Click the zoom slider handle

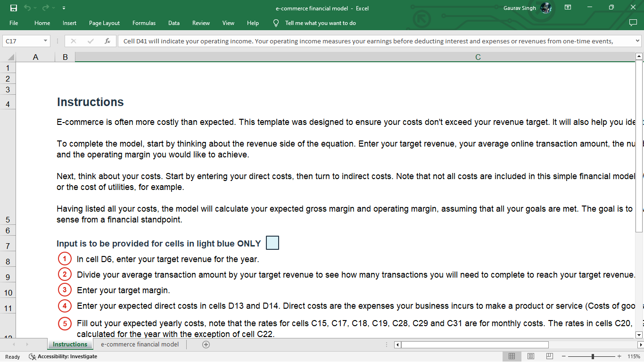pyautogui.click(x=593, y=356)
